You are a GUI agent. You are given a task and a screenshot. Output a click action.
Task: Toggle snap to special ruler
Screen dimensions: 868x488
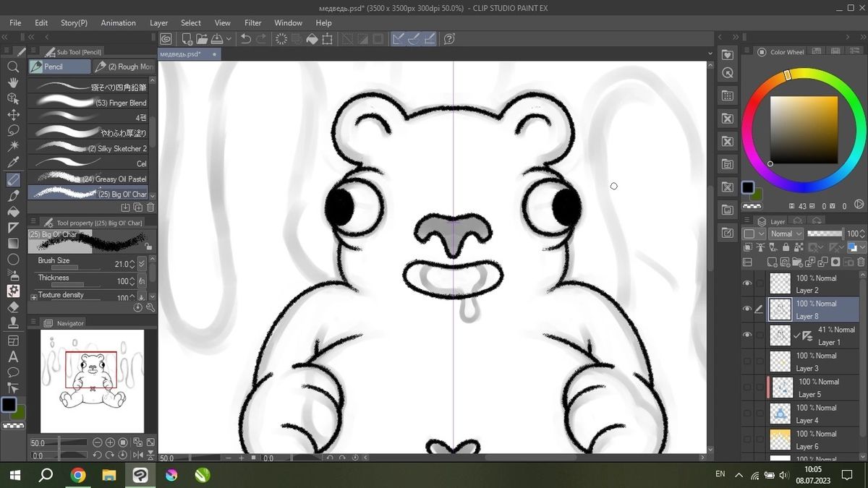point(414,39)
